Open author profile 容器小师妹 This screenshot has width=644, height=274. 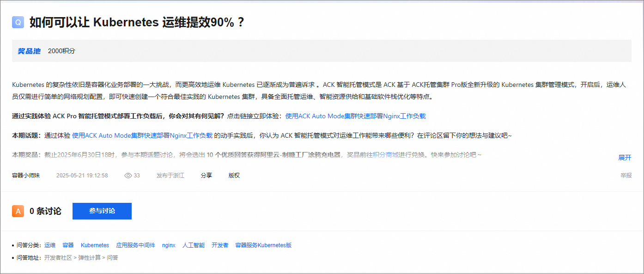26,176
